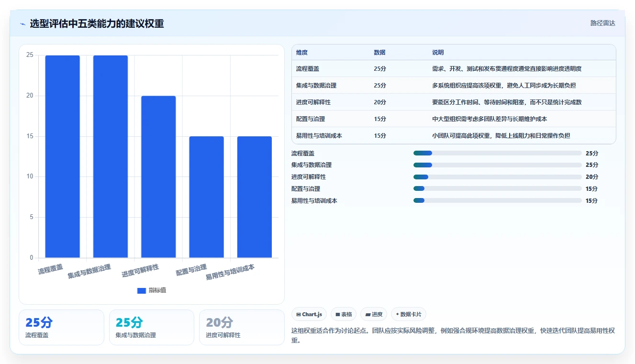Viewport: 635px width, 364px height.
Task: Click the 流程覆盖 x-axis label
Action: coord(51,268)
